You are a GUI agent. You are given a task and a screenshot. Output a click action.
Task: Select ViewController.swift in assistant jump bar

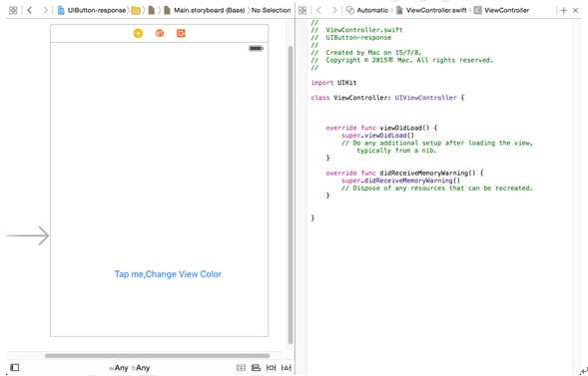coord(431,11)
